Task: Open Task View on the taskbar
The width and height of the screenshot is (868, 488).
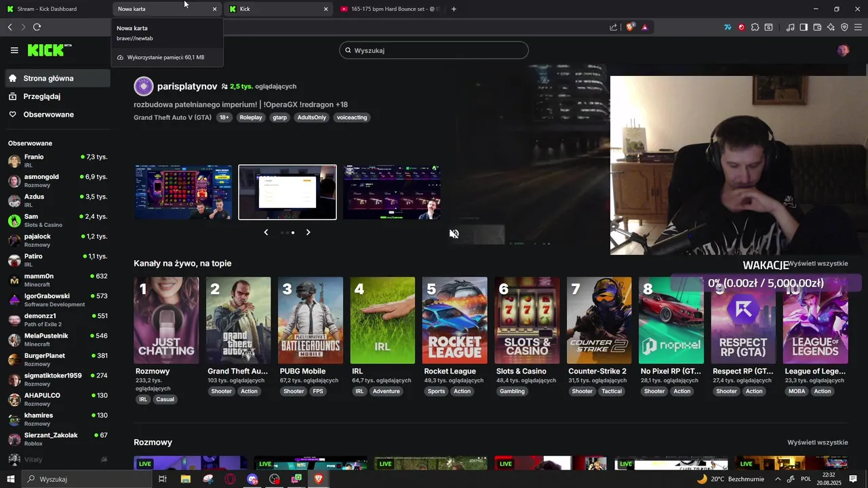Action: click(x=163, y=479)
